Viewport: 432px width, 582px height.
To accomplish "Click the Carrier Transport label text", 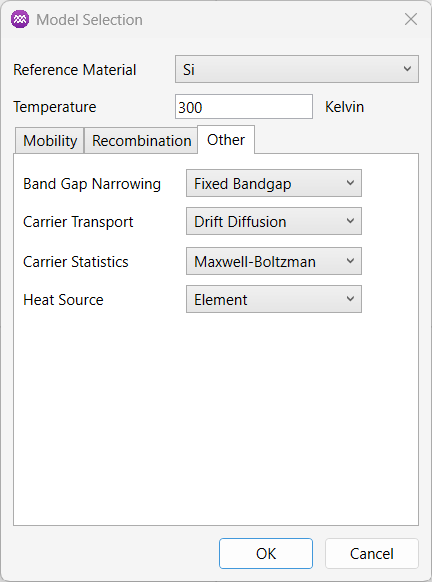I will [x=78, y=222].
